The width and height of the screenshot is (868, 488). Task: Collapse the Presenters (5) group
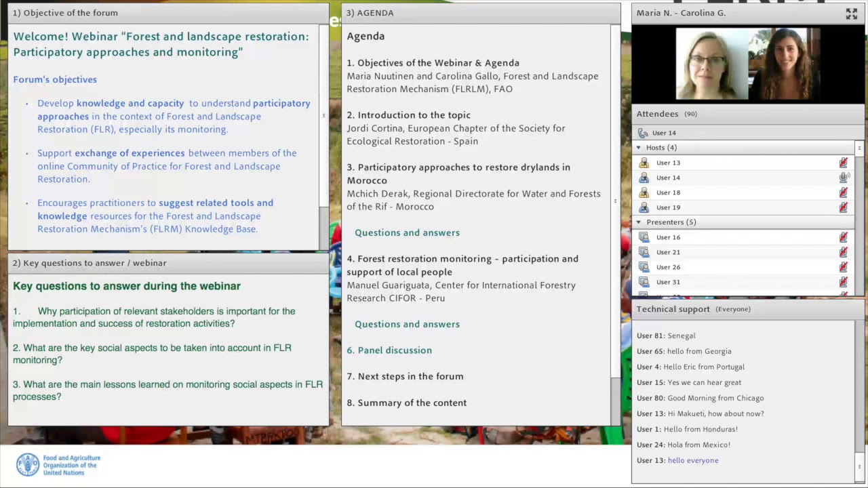(x=638, y=222)
